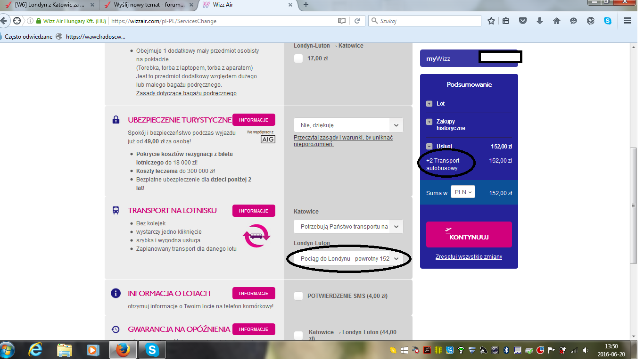Click the myWizz account header
The width and height of the screenshot is (644, 362).
click(469, 58)
